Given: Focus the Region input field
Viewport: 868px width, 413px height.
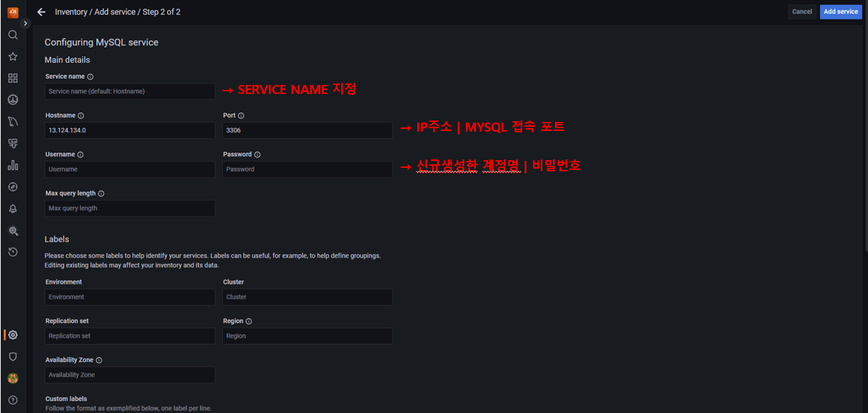Looking at the screenshot, I should pyautogui.click(x=307, y=336).
